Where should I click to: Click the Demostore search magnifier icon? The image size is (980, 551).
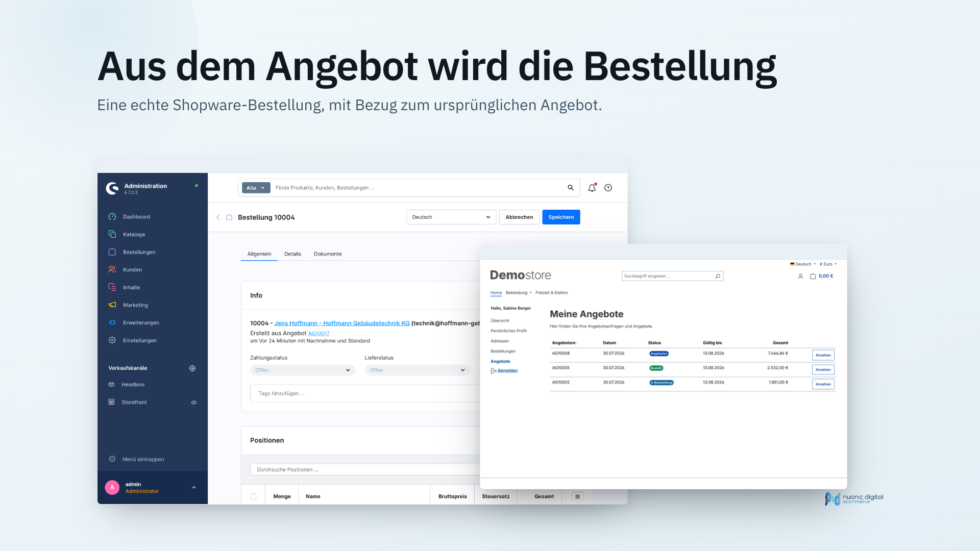(x=718, y=276)
